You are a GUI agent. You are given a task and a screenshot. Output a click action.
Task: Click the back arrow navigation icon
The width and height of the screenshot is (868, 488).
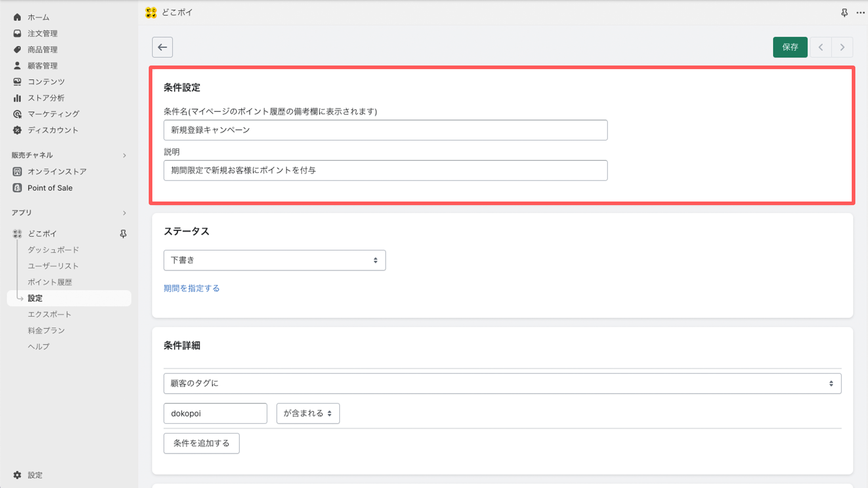163,47
